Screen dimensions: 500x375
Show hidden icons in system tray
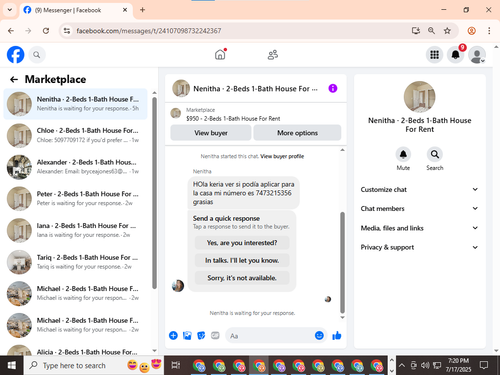point(402,366)
